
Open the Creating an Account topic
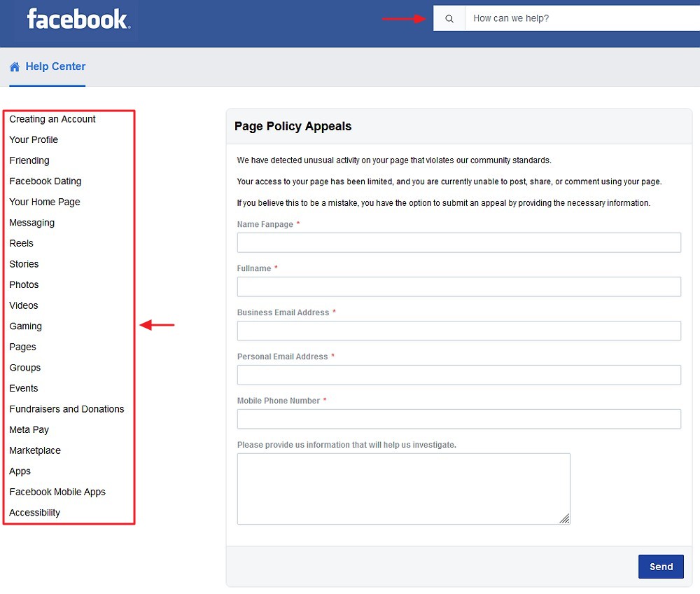52,119
